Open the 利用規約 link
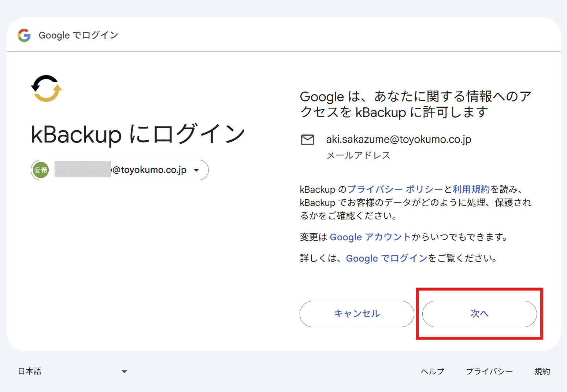 [x=471, y=189]
